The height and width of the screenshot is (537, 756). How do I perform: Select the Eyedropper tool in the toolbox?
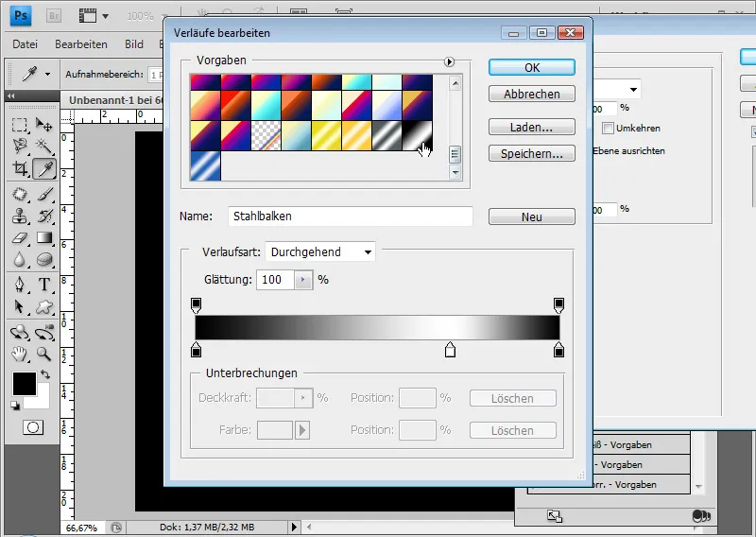coord(44,168)
